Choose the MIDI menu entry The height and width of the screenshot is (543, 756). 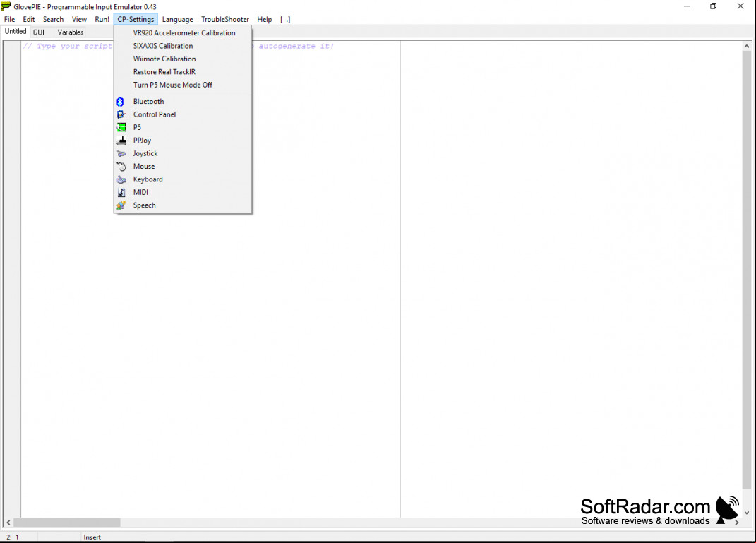(184, 192)
